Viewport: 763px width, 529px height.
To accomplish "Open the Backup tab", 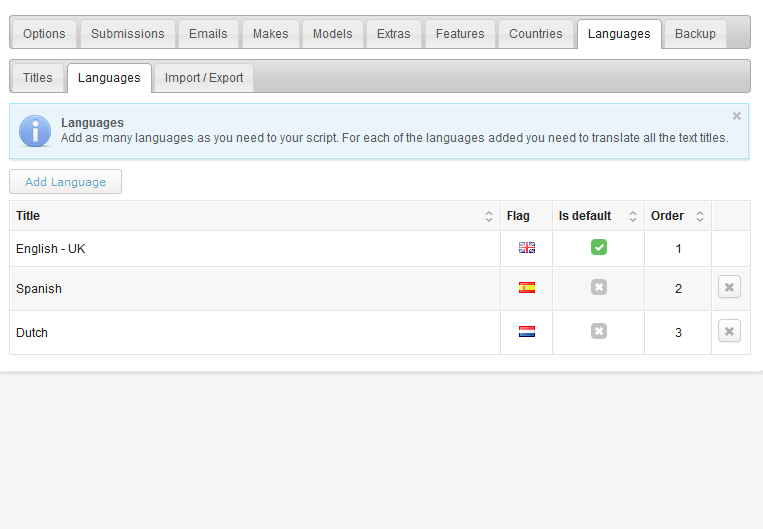I will coord(695,34).
